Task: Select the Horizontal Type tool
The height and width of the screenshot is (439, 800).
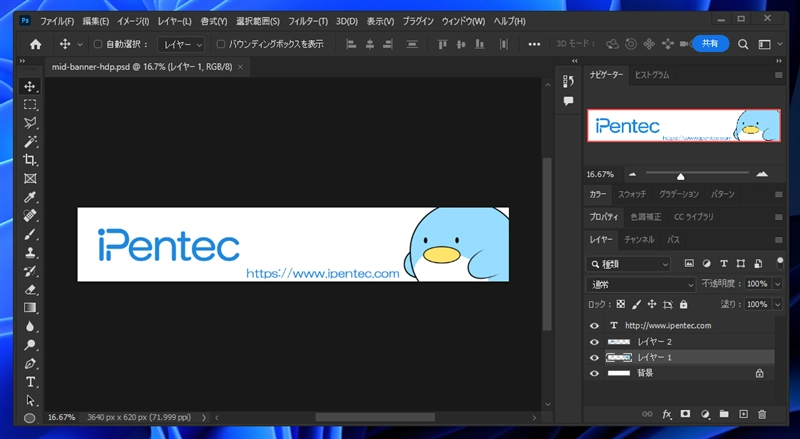Action: tap(30, 382)
